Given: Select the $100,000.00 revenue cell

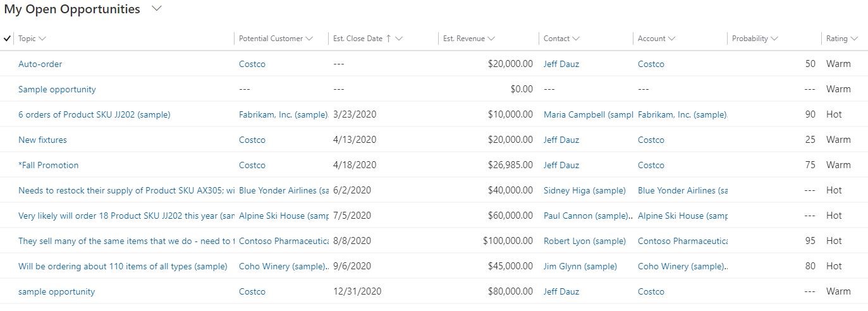Looking at the screenshot, I should point(508,241).
